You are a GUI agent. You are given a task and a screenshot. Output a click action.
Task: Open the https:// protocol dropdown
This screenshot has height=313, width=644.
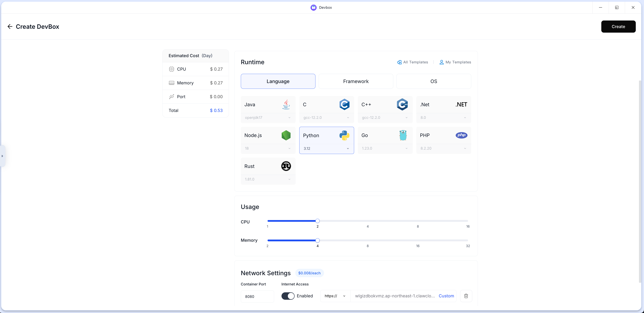coord(335,296)
